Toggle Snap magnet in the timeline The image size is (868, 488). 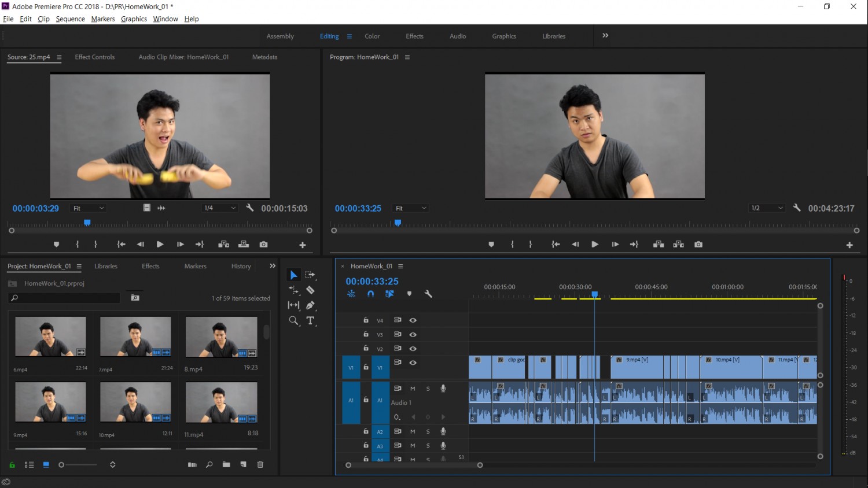click(x=370, y=294)
